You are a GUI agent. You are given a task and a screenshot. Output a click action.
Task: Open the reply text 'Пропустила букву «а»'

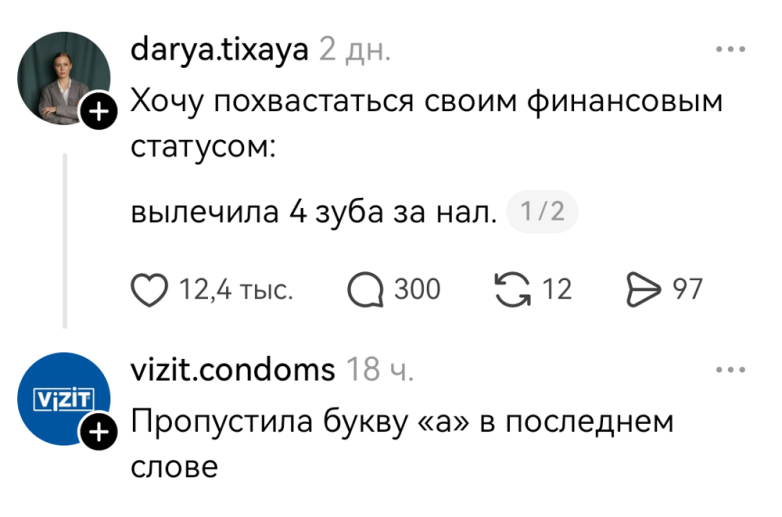(402, 422)
